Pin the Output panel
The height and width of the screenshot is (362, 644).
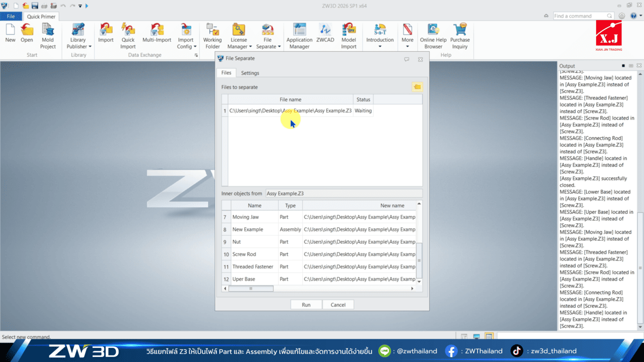pyautogui.click(x=623, y=65)
